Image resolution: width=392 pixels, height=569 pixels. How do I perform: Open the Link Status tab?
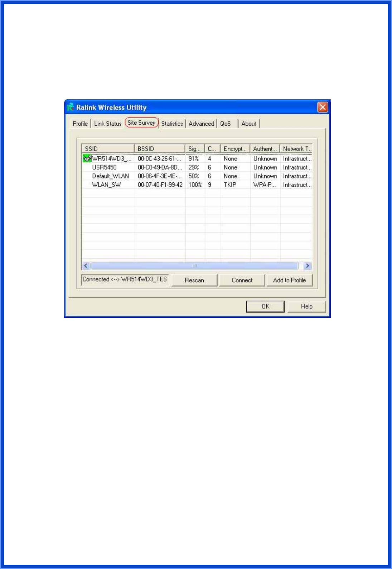[x=108, y=124]
